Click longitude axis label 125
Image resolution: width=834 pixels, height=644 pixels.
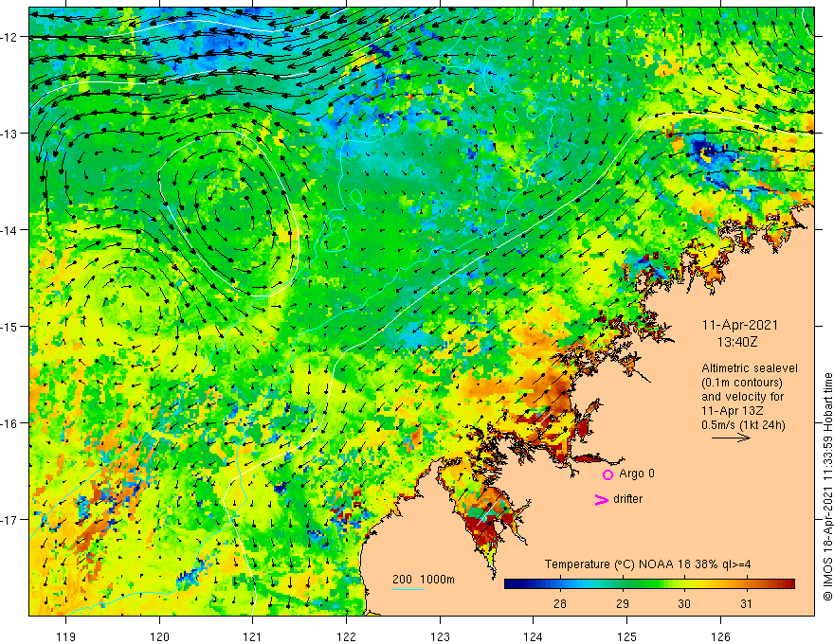click(626, 636)
